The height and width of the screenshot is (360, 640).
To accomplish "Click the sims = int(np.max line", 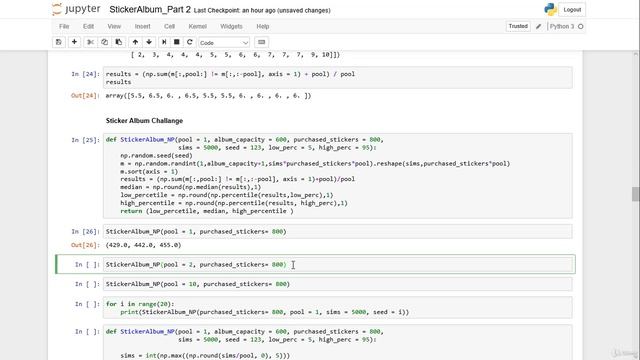I will coord(205,356).
